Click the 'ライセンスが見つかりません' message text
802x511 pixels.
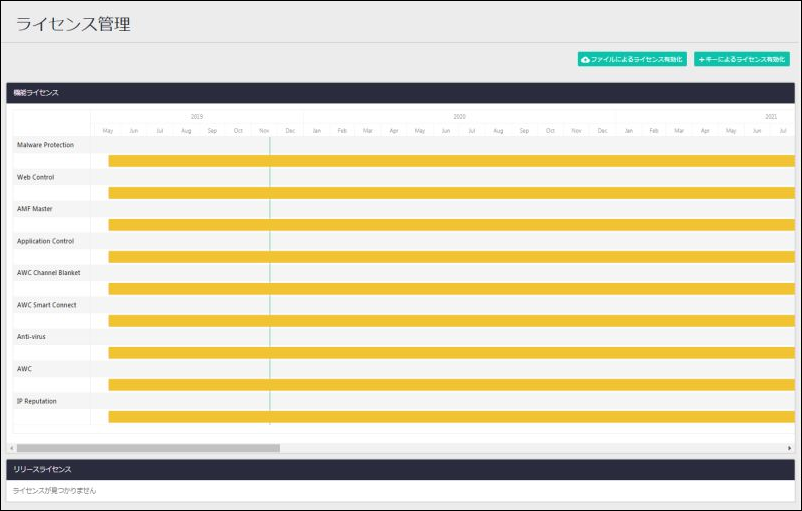[54, 491]
